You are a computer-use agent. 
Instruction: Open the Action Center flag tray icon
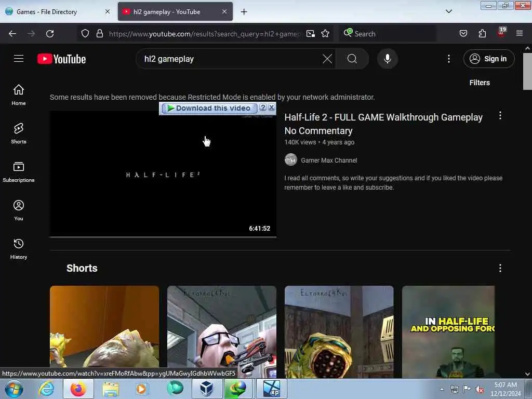[467, 389]
